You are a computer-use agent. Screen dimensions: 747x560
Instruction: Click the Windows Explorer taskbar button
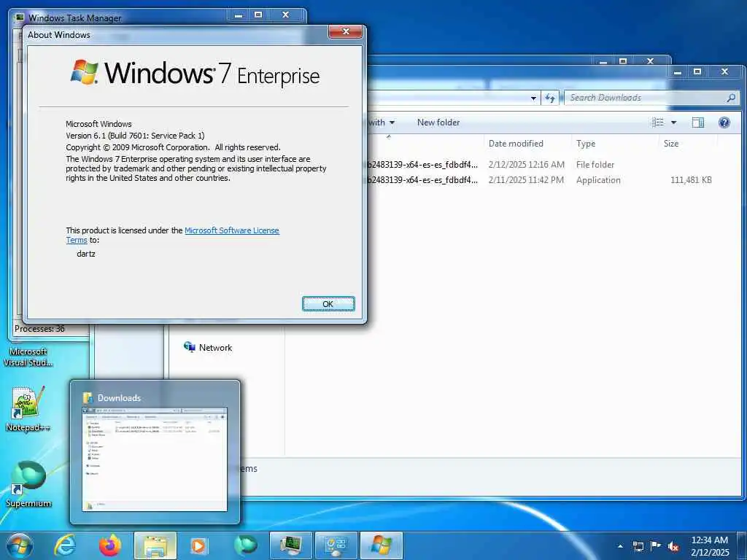[155, 545]
